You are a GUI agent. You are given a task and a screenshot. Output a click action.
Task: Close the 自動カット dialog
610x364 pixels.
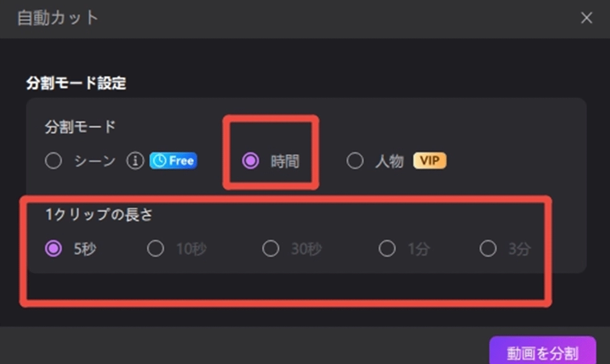pos(587,18)
